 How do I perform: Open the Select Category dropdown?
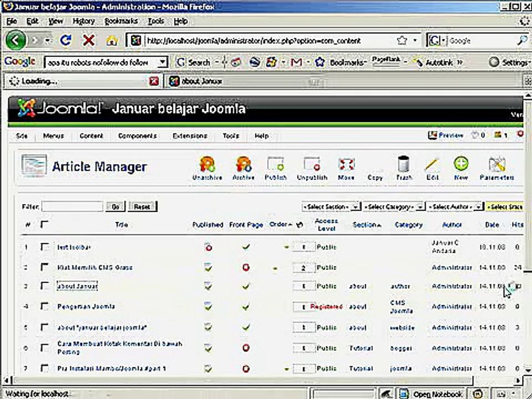[394, 207]
